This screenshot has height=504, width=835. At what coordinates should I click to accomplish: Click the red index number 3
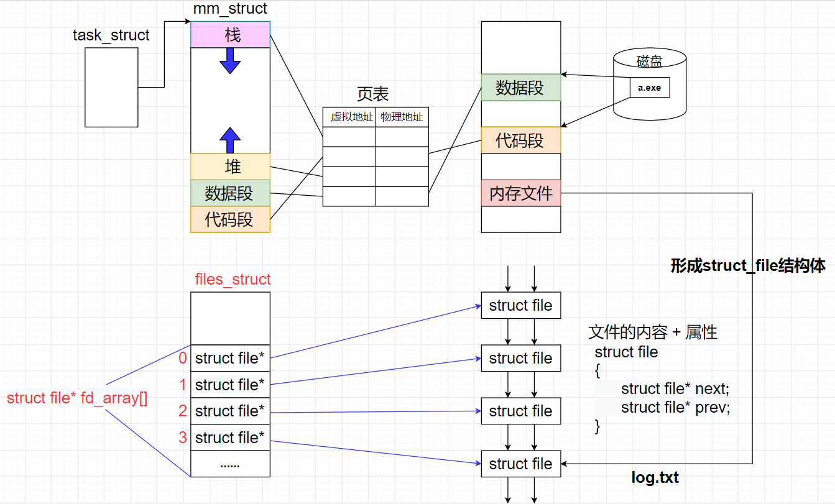click(x=183, y=438)
